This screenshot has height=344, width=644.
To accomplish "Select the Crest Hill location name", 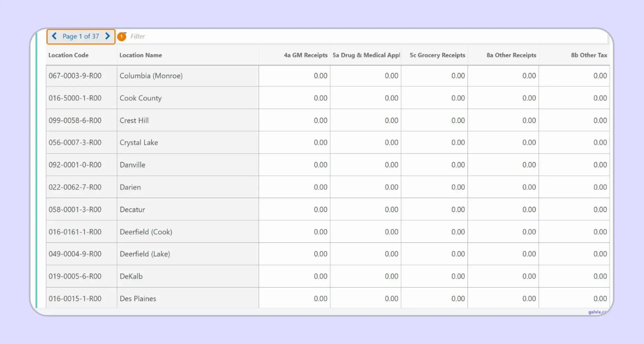I will [134, 120].
